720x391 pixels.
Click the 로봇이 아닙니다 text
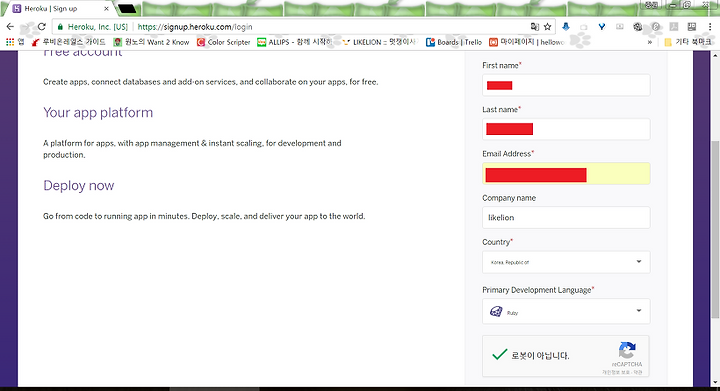tap(540, 356)
